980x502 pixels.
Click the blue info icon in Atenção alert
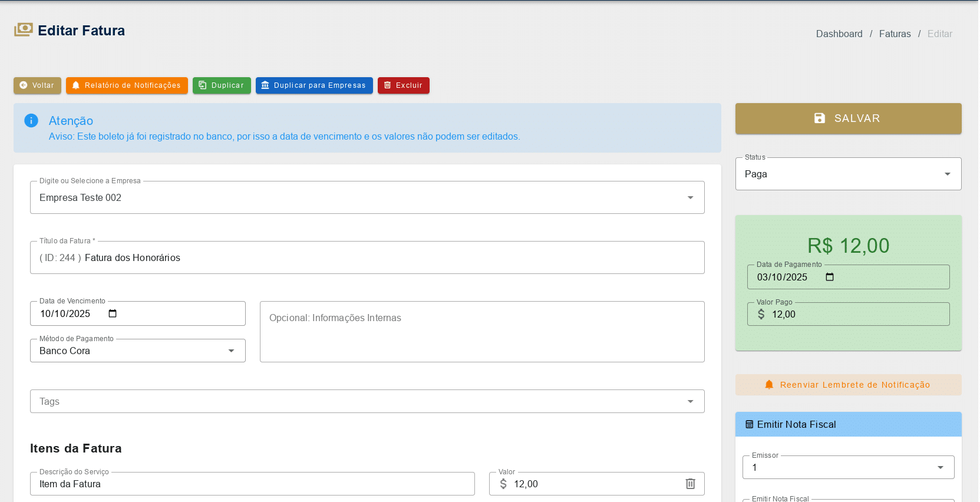(x=31, y=121)
